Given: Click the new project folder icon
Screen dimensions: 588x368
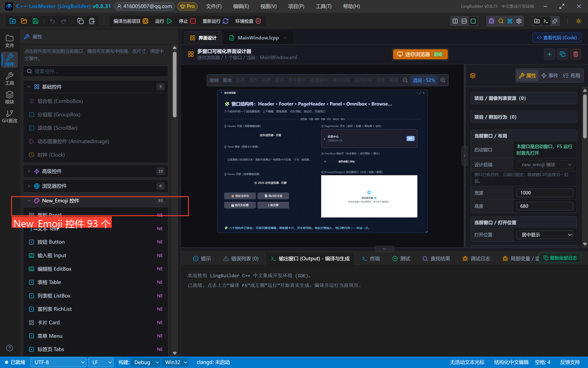Looking at the screenshot, I should tap(12, 21).
